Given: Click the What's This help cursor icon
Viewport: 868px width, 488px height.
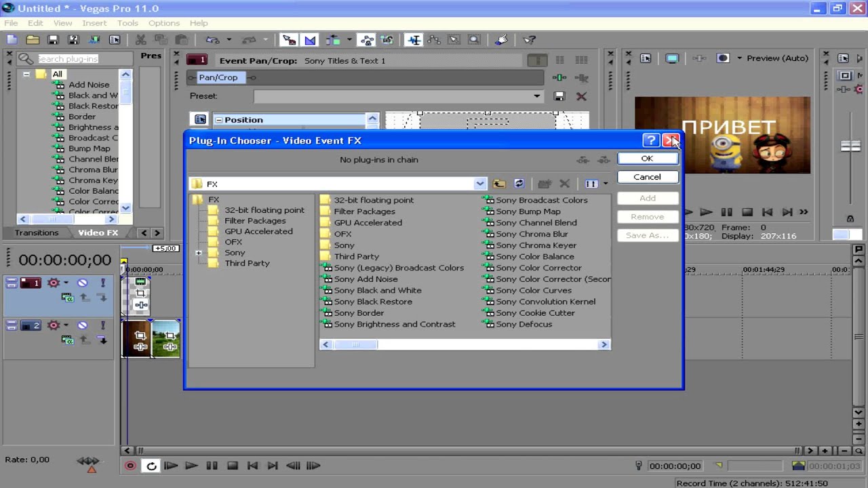Looking at the screenshot, I should coord(530,40).
